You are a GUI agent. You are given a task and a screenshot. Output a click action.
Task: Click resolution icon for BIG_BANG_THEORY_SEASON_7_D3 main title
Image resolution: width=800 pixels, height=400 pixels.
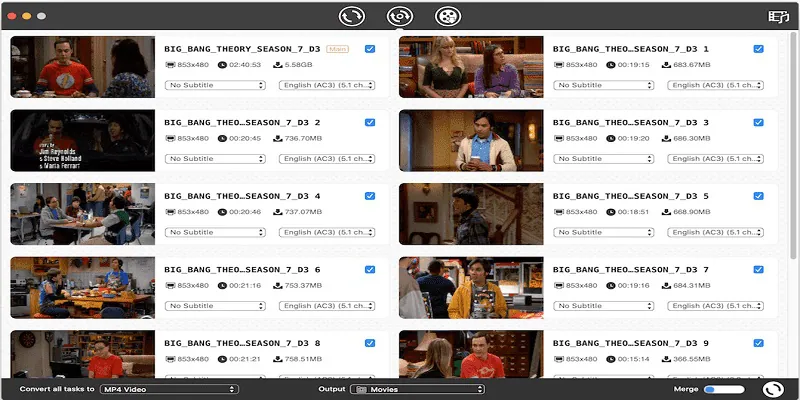[170, 65]
